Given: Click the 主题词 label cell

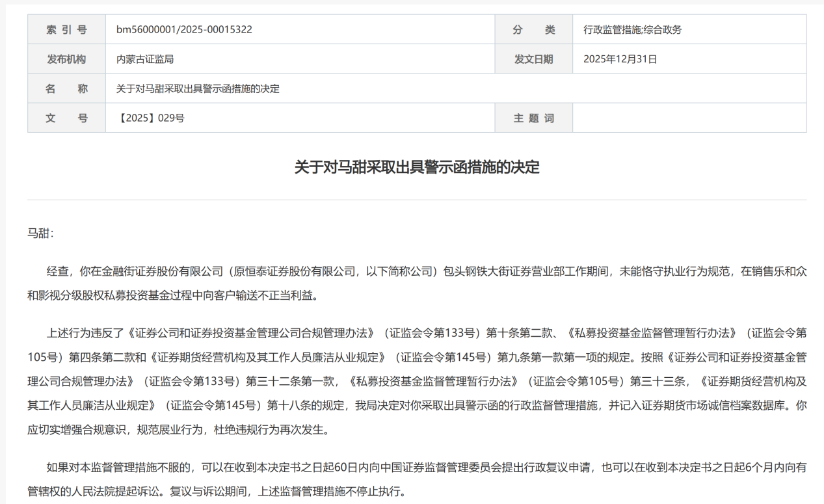Looking at the screenshot, I should pyautogui.click(x=533, y=118).
